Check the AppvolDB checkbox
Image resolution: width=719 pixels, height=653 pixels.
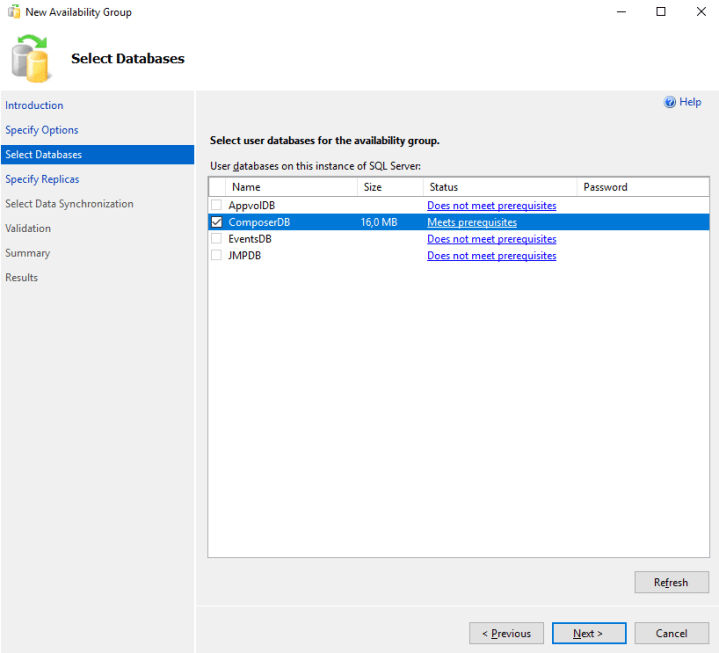coord(216,205)
